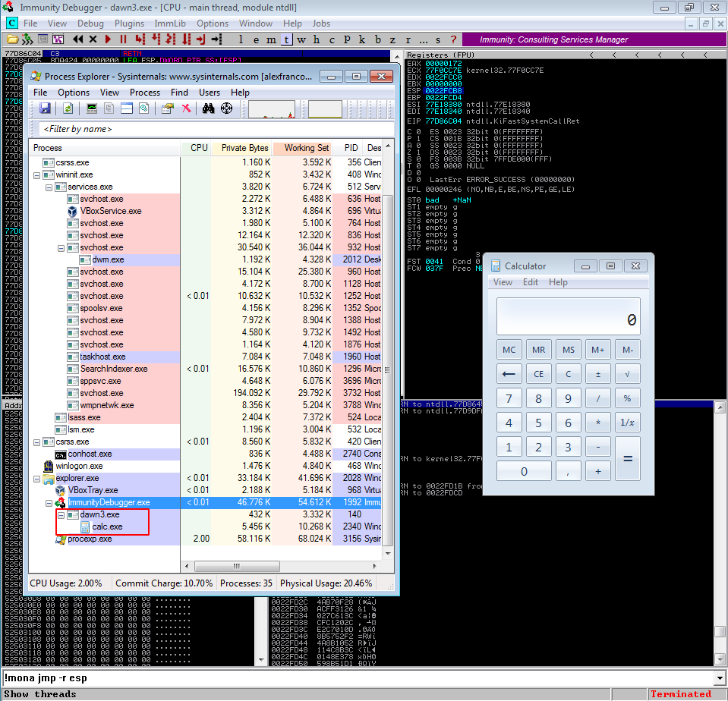Sort by the Working Set column header
Image resolution: width=728 pixels, height=701 pixels.
(302, 148)
